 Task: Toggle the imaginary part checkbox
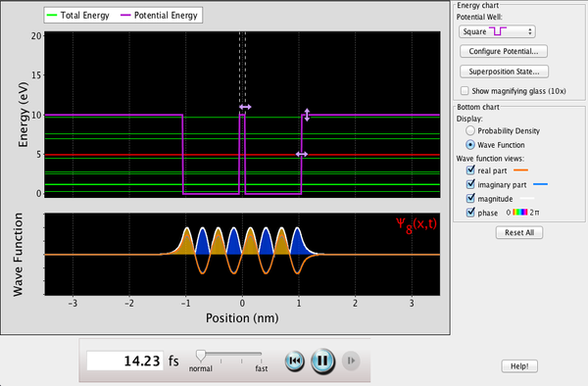click(470, 184)
